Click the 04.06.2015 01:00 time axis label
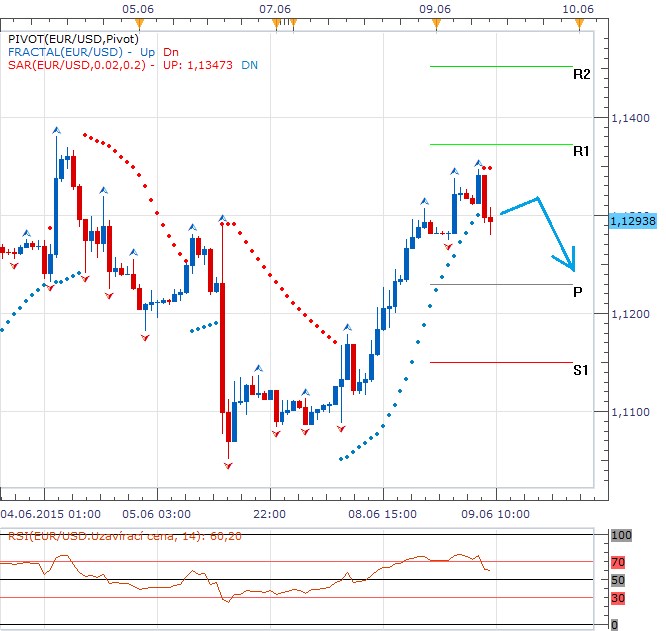 51,513
